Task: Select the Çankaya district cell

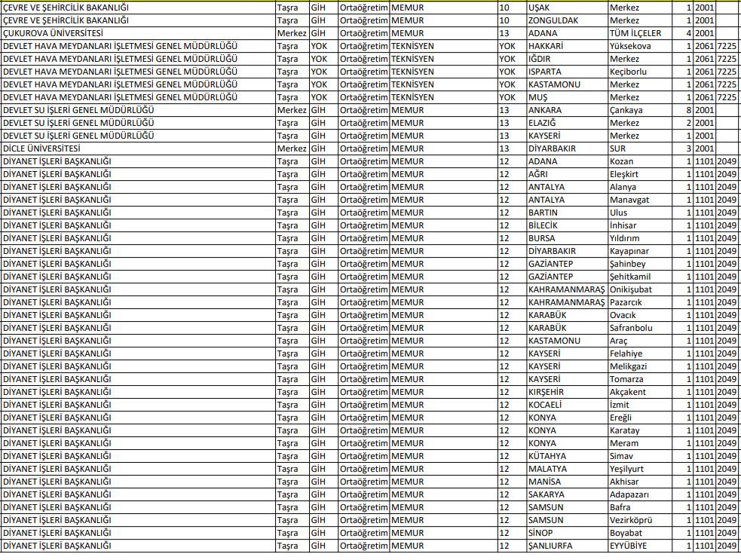Action: [640, 110]
